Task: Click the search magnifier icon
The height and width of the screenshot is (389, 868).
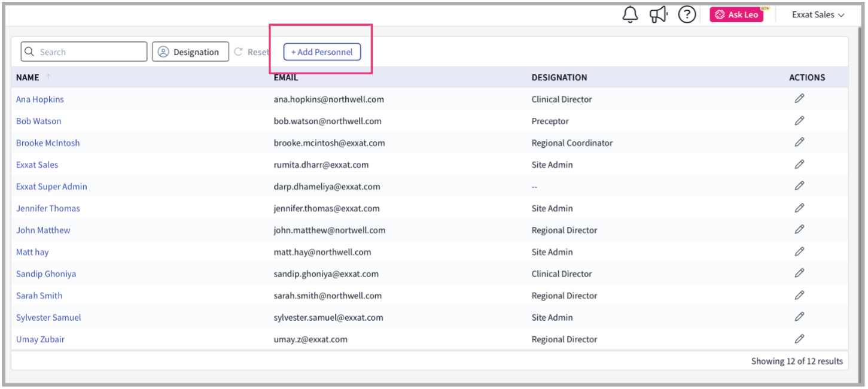Action: tap(29, 51)
